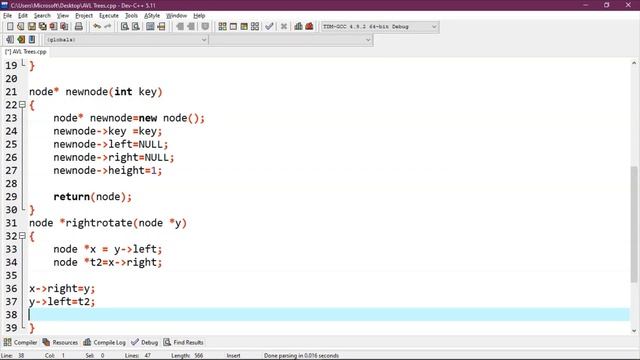The image size is (640, 360).
Task: Open the View menu
Action: [x=62, y=16]
